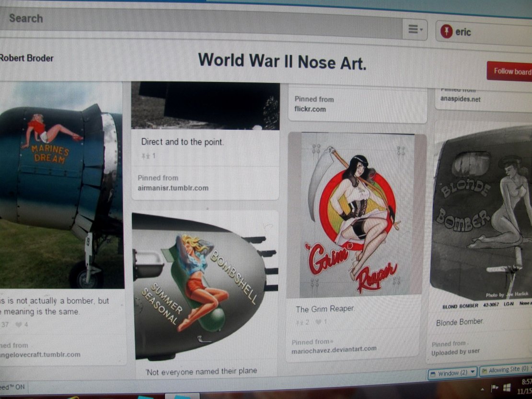Open the taskbar clock
The height and width of the screenshot is (399, 532).
click(525, 387)
